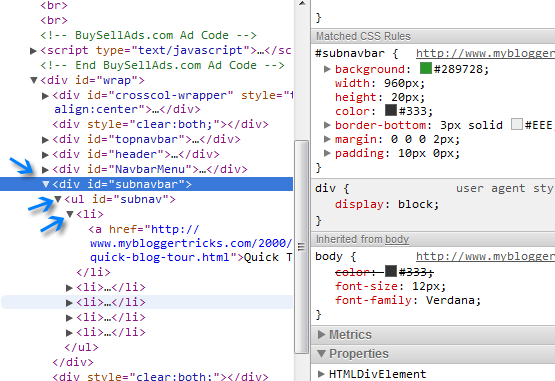This screenshot has height=381, width=555.
Task: Open the body rule stylesheet link
Action: click(485, 256)
